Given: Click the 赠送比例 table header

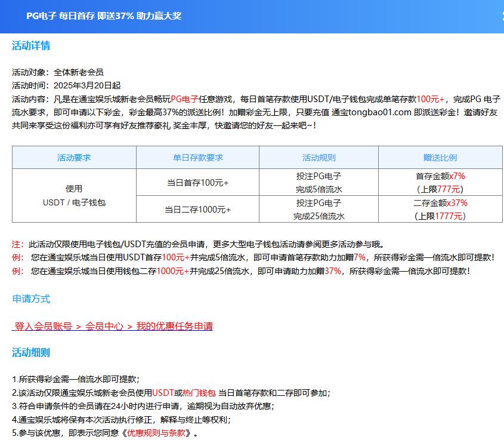Looking at the screenshot, I should coord(440,158).
